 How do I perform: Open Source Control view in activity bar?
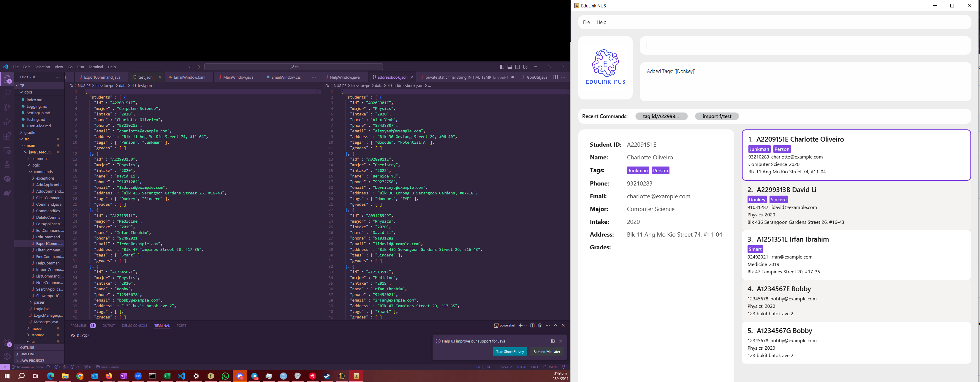tap(7, 107)
